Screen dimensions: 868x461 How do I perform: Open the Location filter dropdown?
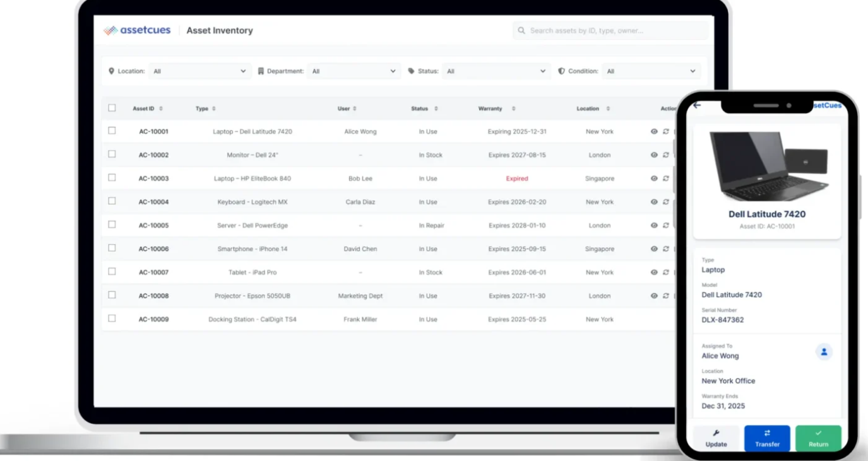click(x=199, y=71)
